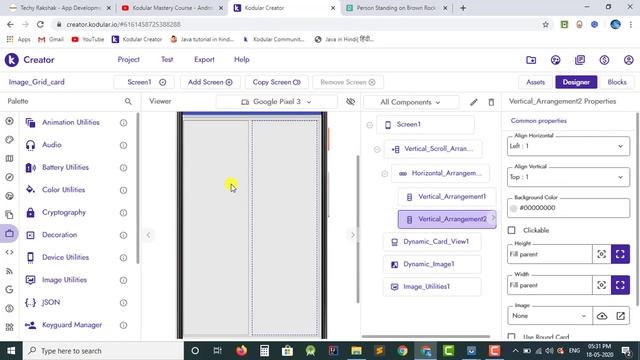Image resolution: width=640 pixels, height=360 pixels.
Task: Delete component with the trash icon
Action: click(491, 102)
